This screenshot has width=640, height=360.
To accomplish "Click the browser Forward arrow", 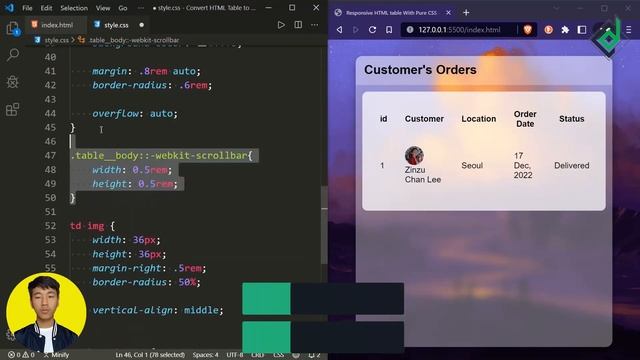I will (x=356, y=29).
